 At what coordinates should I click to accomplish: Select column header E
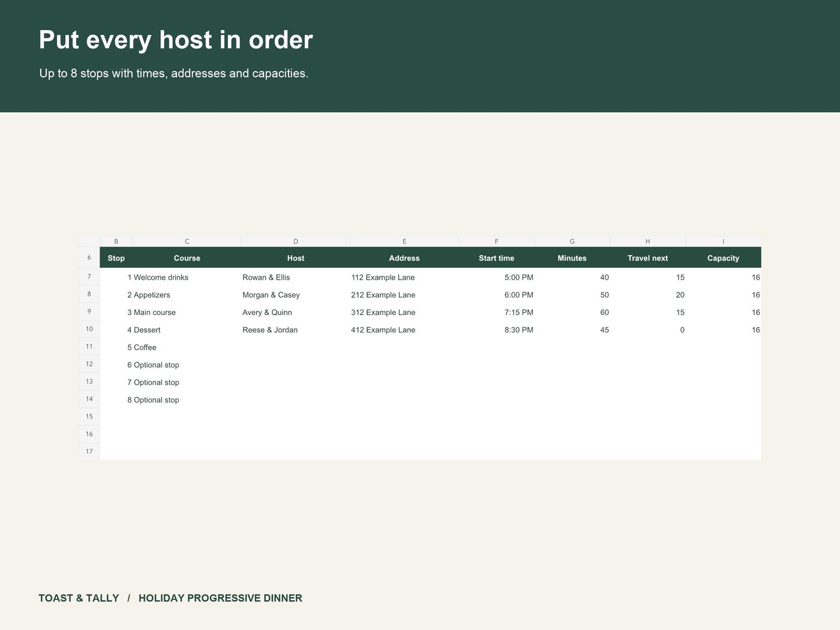coord(404,241)
